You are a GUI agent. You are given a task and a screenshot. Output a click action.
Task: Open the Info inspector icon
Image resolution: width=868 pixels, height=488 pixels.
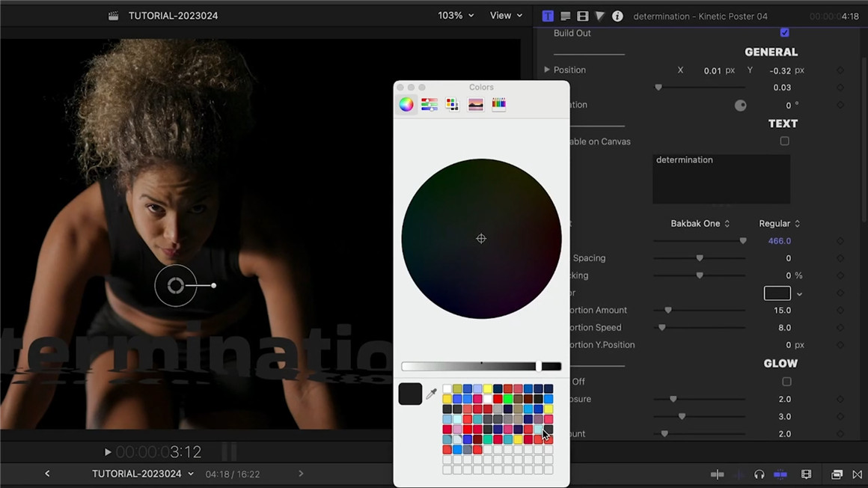pyautogui.click(x=617, y=16)
